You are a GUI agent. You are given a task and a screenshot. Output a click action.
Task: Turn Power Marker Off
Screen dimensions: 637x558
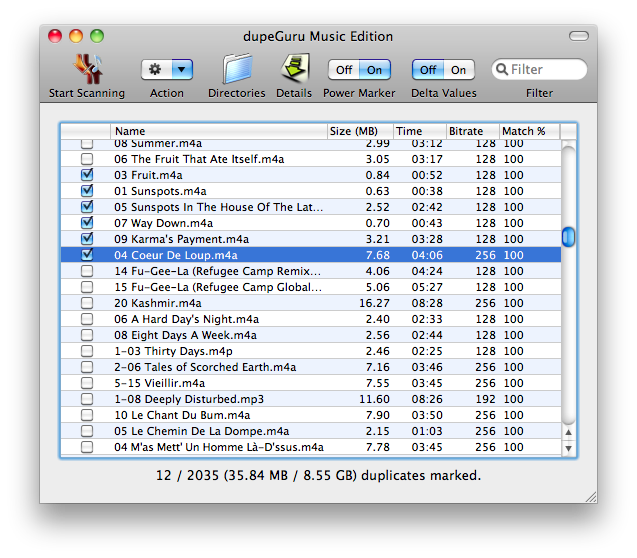[344, 70]
